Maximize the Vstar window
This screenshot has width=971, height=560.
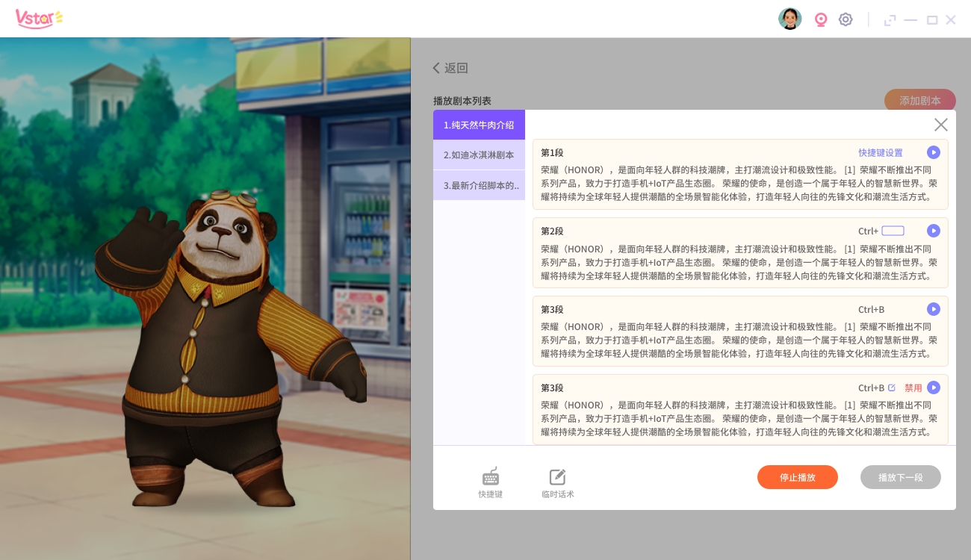pyautogui.click(x=932, y=20)
